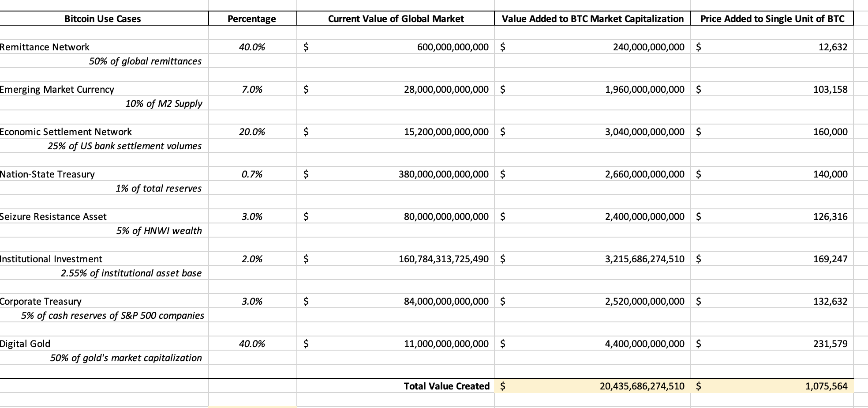Select the Economic Settlement Network cell
Screen dimensions: 868x408
[x=104, y=132]
